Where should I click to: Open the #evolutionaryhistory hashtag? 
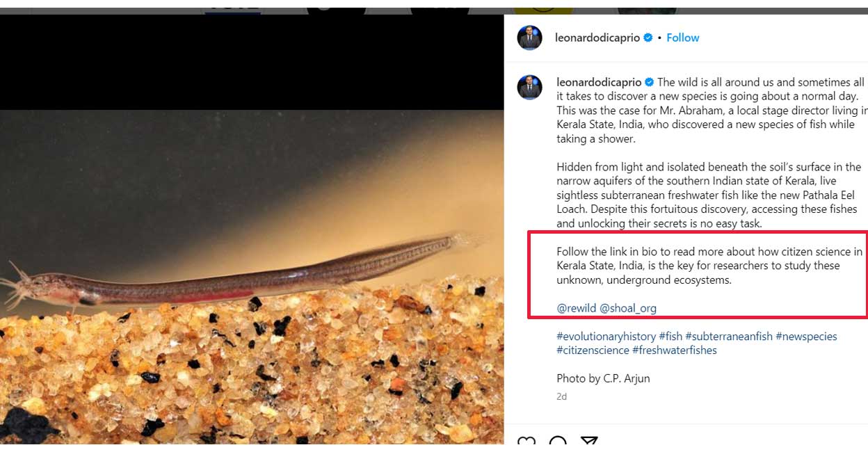coord(606,337)
